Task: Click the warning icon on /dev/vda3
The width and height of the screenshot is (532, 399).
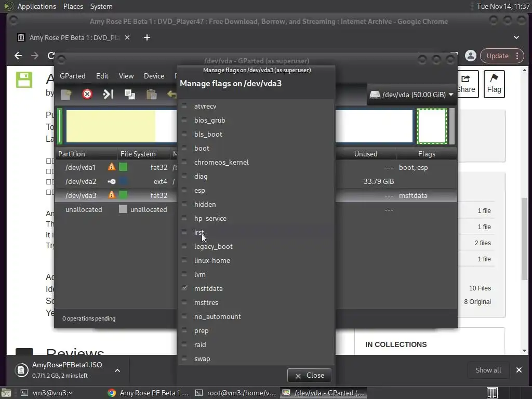Action: click(x=111, y=195)
